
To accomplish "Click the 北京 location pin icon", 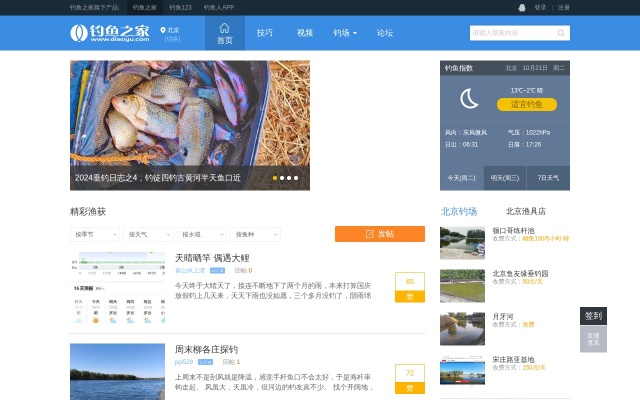I will [163, 31].
